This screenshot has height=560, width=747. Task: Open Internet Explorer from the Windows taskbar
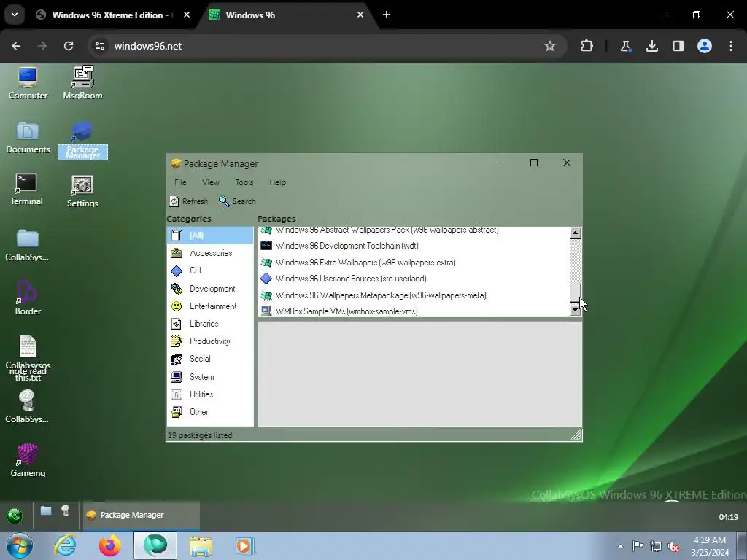click(x=65, y=546)
